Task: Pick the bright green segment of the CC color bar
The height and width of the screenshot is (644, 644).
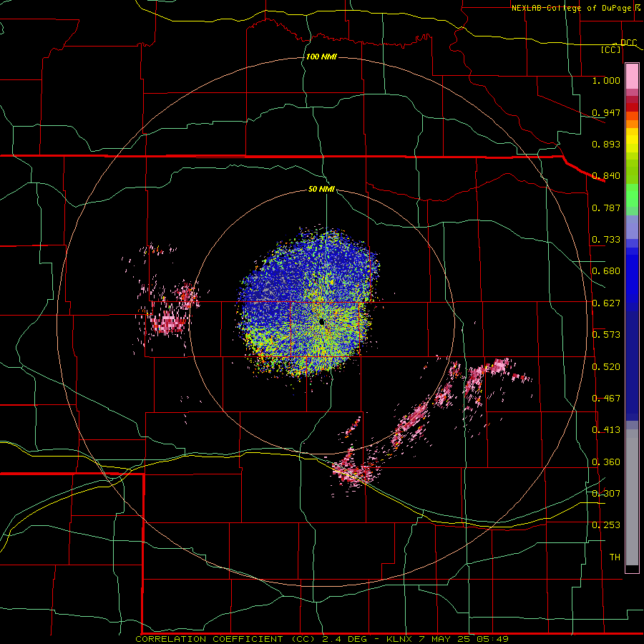Action: click(632, 195)
